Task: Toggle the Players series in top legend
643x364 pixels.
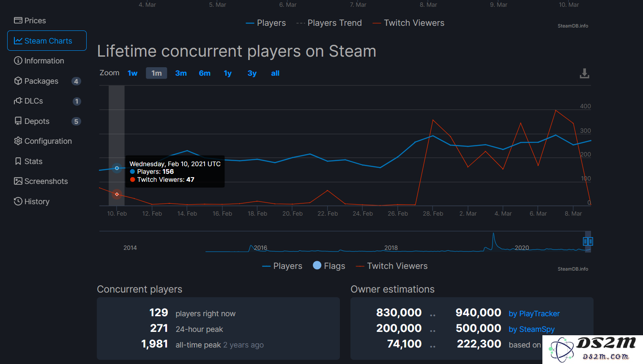Action: tap(266, 23)
